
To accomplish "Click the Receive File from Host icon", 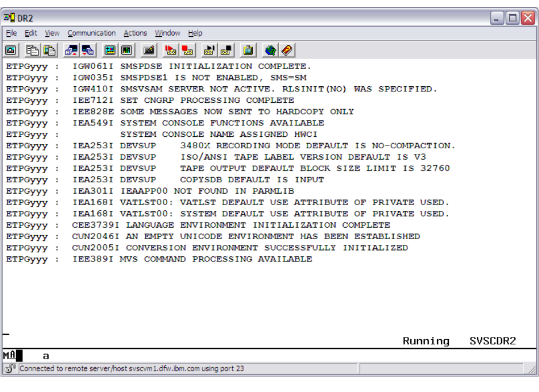I will pos(88,51).
